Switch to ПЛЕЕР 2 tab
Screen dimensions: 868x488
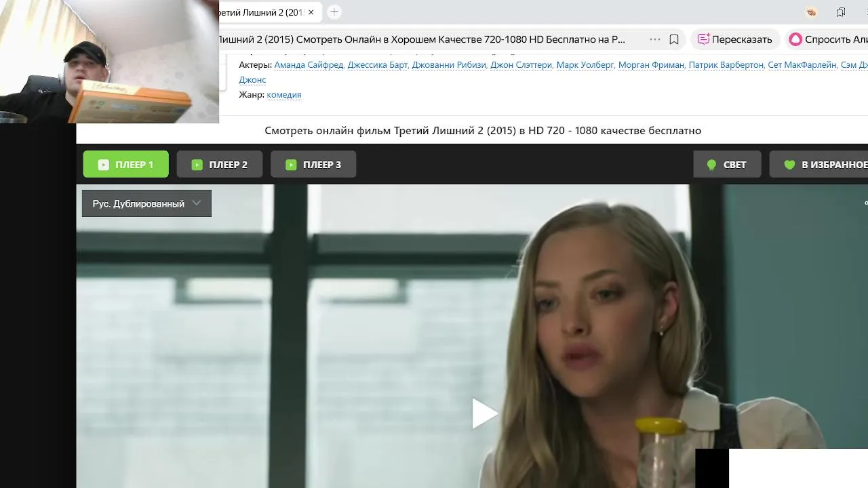(220, 164)
